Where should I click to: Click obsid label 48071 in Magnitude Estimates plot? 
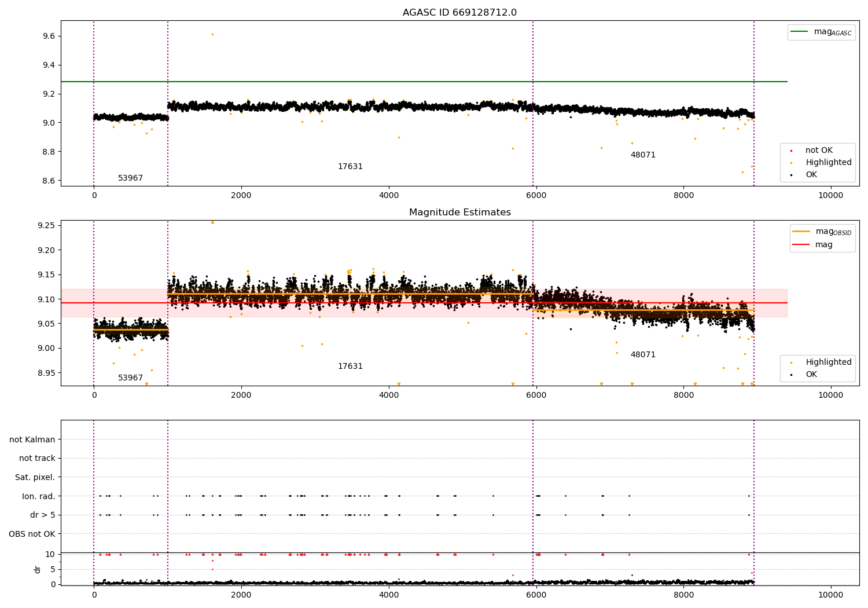[643, 355]
